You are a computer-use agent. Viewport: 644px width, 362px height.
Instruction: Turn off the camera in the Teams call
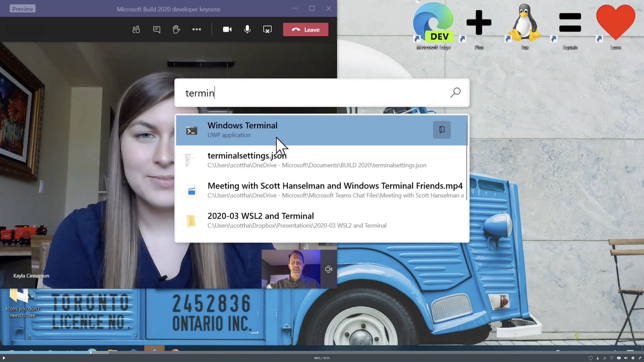click(x=227, y=29)
